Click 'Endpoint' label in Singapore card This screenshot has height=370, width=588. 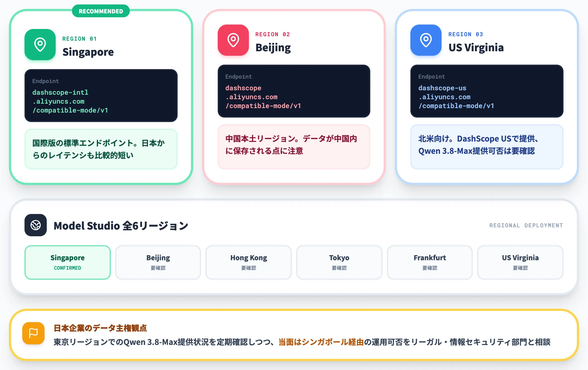46,81
